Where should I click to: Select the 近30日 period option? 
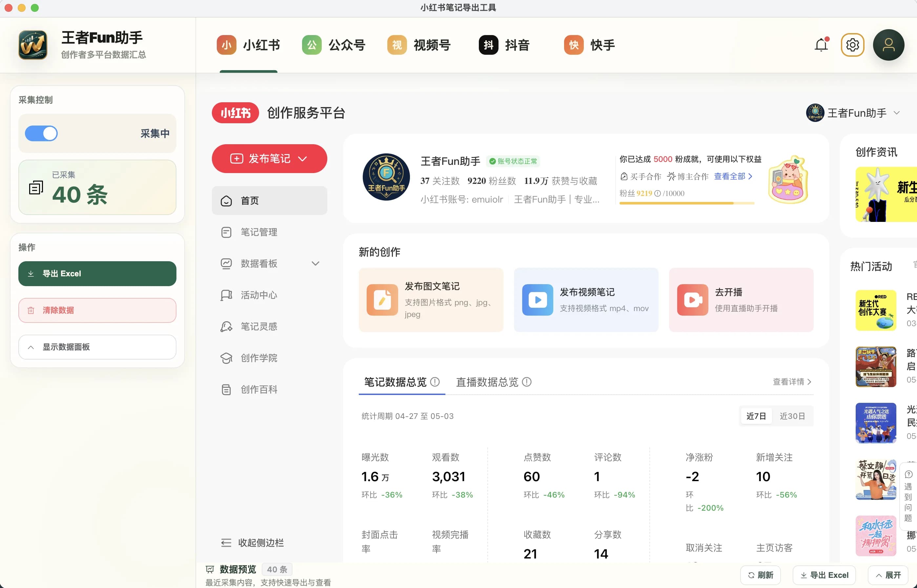coord(792,416)
